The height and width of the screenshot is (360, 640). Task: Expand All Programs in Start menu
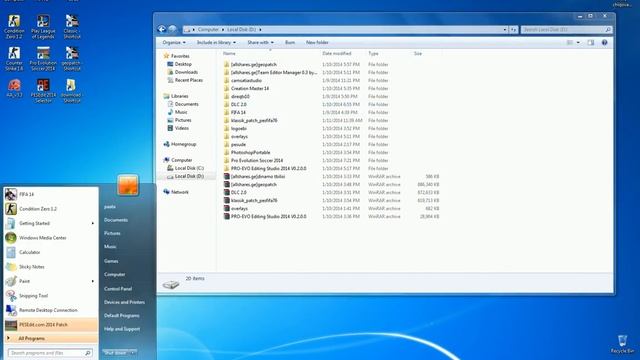click(x=51, y=338)
